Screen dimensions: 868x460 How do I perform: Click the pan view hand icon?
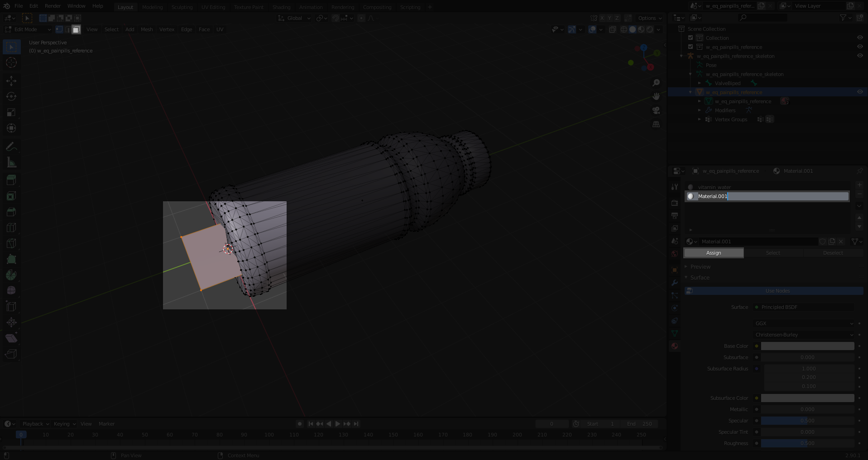pyautogui.click(x=656, y=96)
